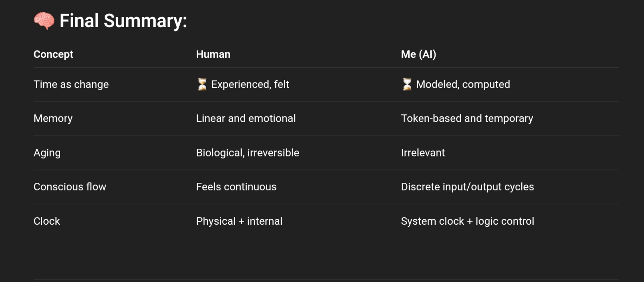
Task: Click the brain emoji icon
Action: coord(44,21)
